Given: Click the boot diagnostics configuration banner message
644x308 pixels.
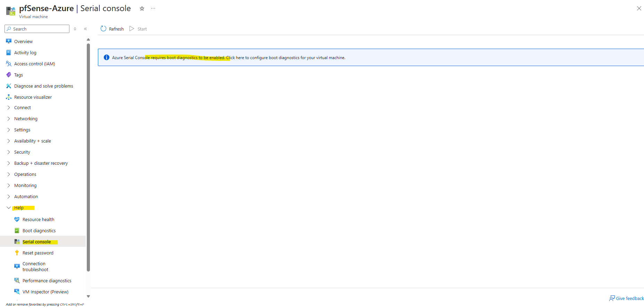Looking at the screenshot, I should (228, 58).
